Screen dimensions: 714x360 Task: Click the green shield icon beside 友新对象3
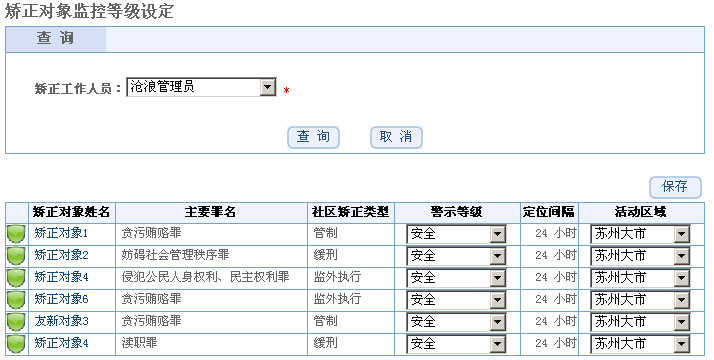click(x=16, y=322)
